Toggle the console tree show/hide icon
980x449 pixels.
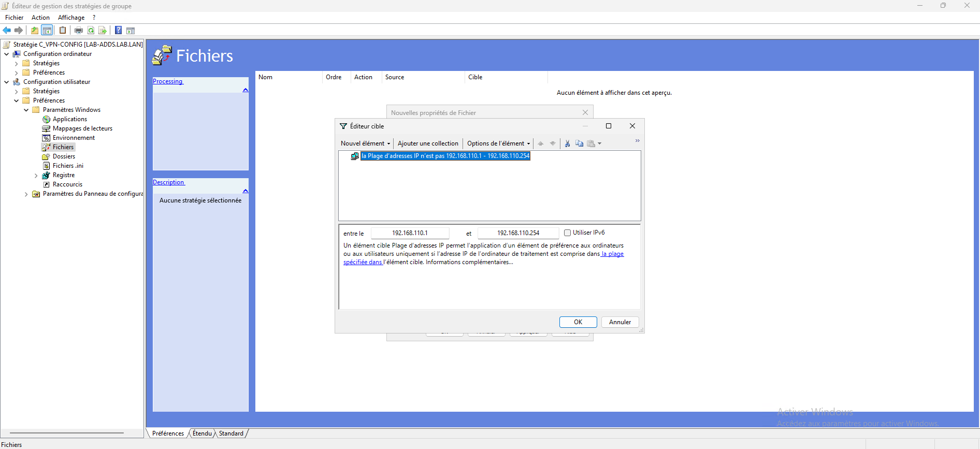[x=47, y=31]
